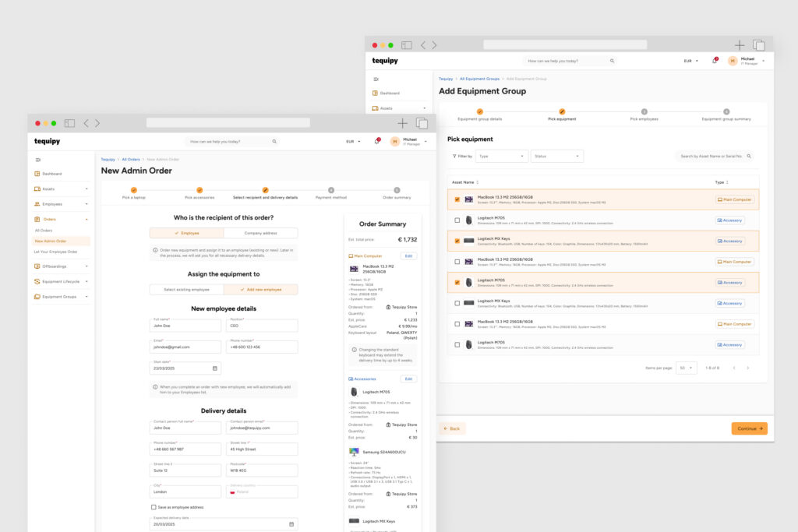Open EUR currency dropdown in New Admin Order window
This screenshot has height=532, width=798.
[x=353, y=142]
